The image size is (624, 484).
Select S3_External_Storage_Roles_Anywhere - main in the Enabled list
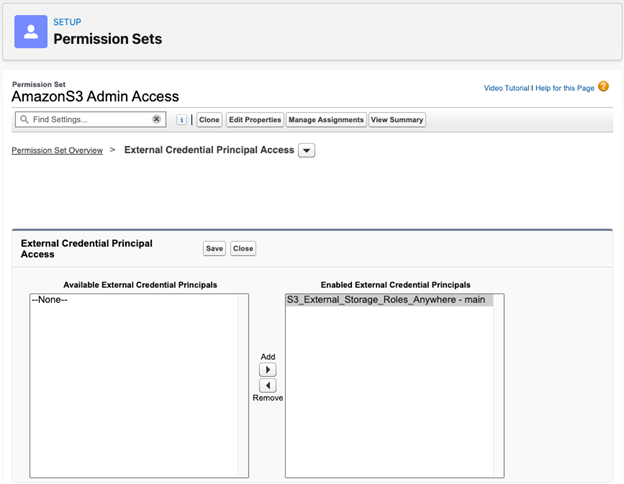(384, 299)
